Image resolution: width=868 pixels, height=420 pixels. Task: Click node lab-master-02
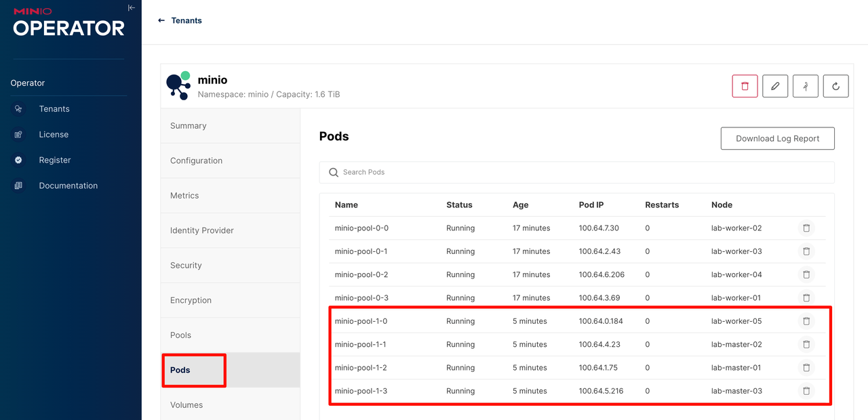point(736,344)
